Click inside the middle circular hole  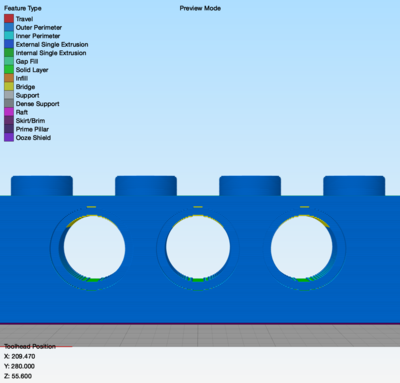pos(198,247)
